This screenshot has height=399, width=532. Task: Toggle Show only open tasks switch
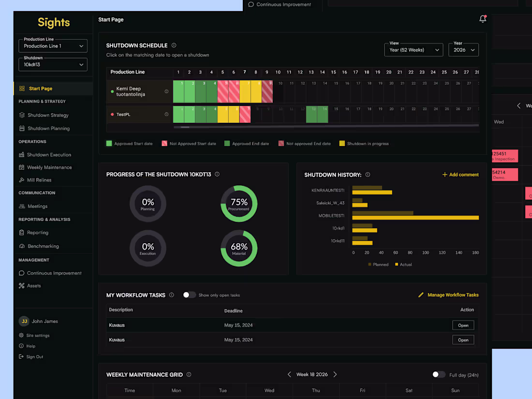(189, 295)
